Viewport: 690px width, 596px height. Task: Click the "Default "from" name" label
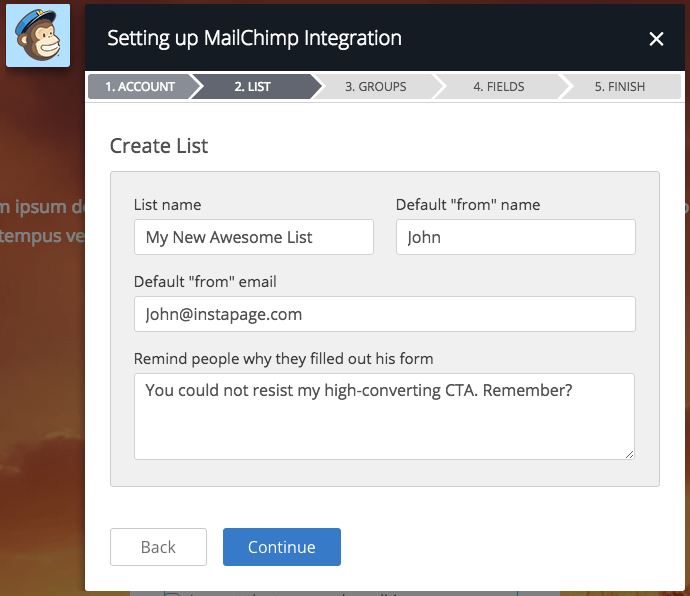coord(468,205)
